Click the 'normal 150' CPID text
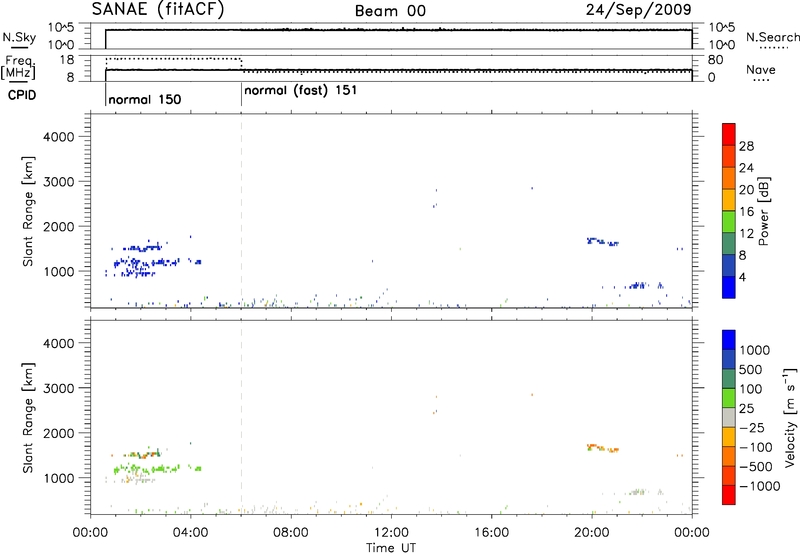This screenshot has height=554, width=800. point(145,99)
